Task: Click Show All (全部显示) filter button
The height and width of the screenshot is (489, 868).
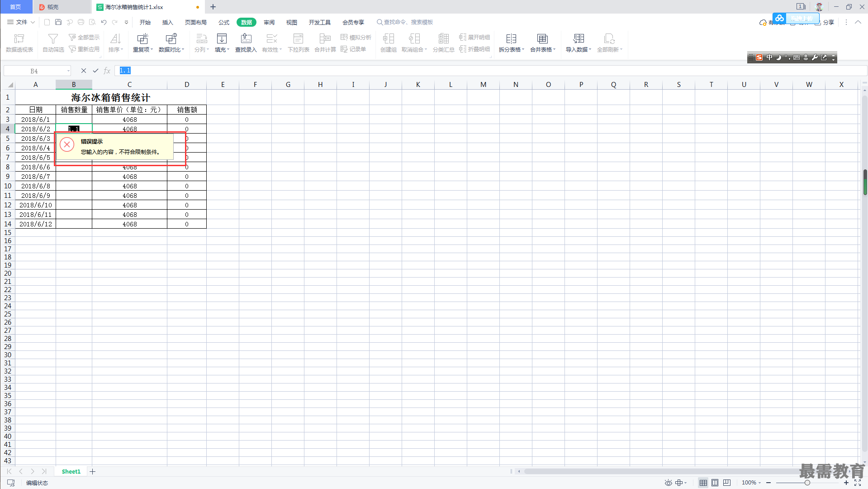Action: [x=84, y=37]
